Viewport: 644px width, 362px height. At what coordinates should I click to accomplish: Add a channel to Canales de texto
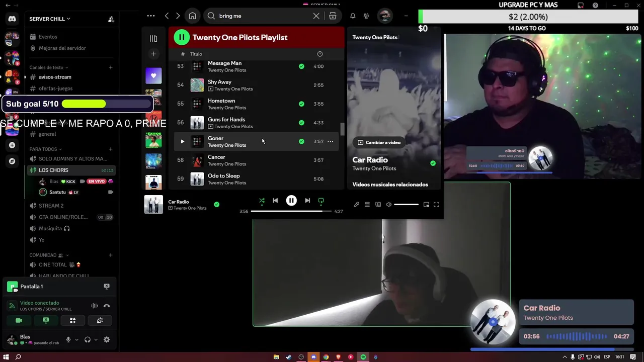pyautogui.click(x=111, y=67)
